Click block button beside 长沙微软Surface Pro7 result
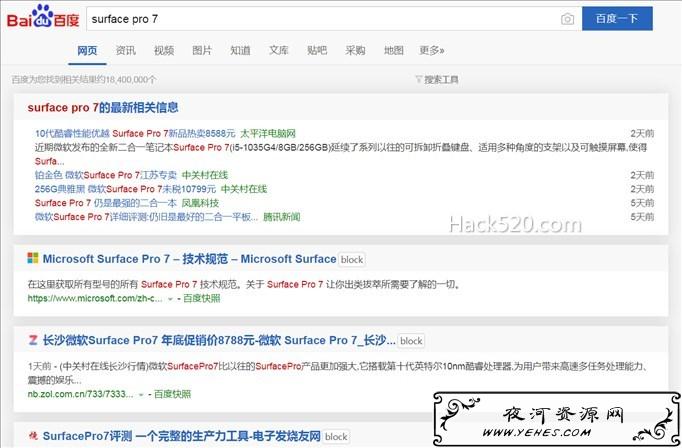The height and width of the screenshot is (448, 682). 411,341
